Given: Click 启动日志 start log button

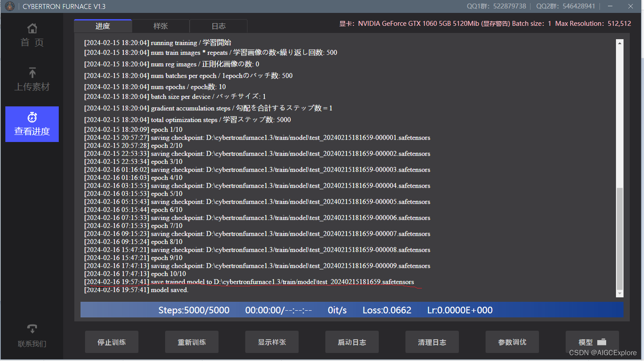Looking at the screenshot, I should (352, 342).
